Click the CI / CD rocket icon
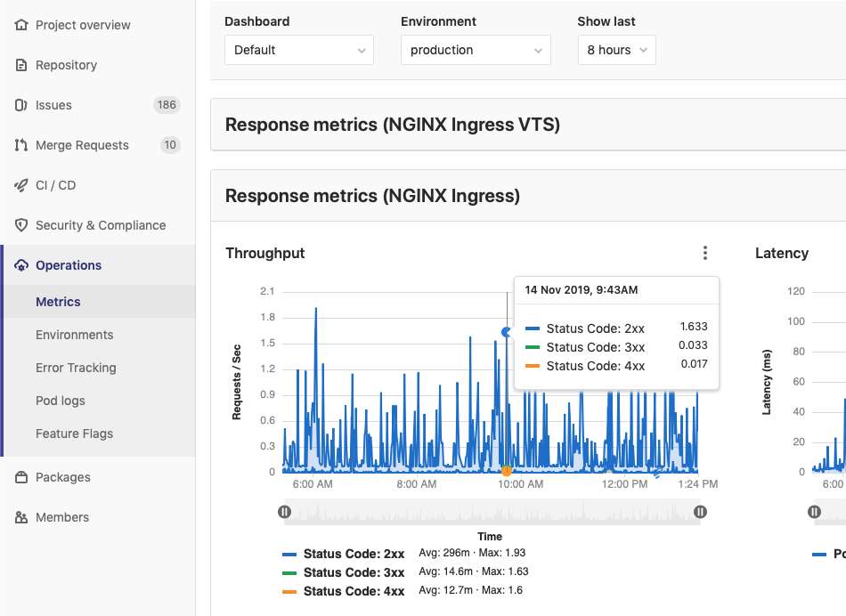 point(21,185)
